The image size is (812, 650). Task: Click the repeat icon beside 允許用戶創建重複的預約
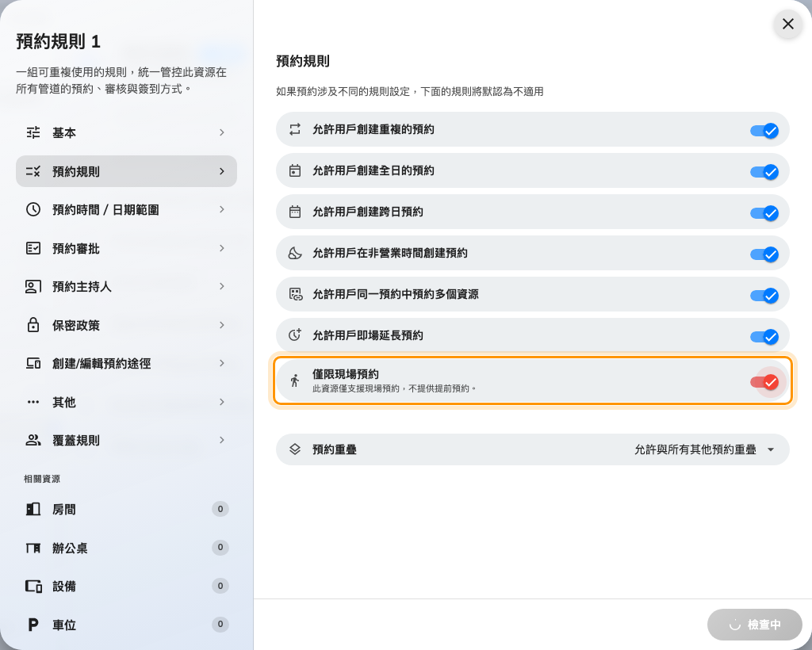pos(295,129)
